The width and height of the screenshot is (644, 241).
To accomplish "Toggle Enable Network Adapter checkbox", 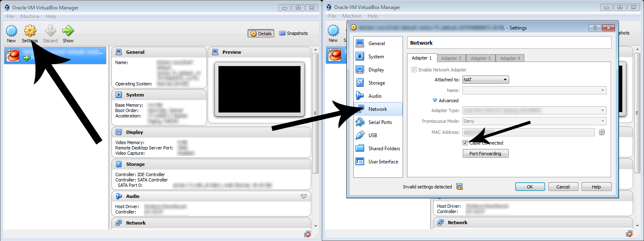I will point(414,70).
